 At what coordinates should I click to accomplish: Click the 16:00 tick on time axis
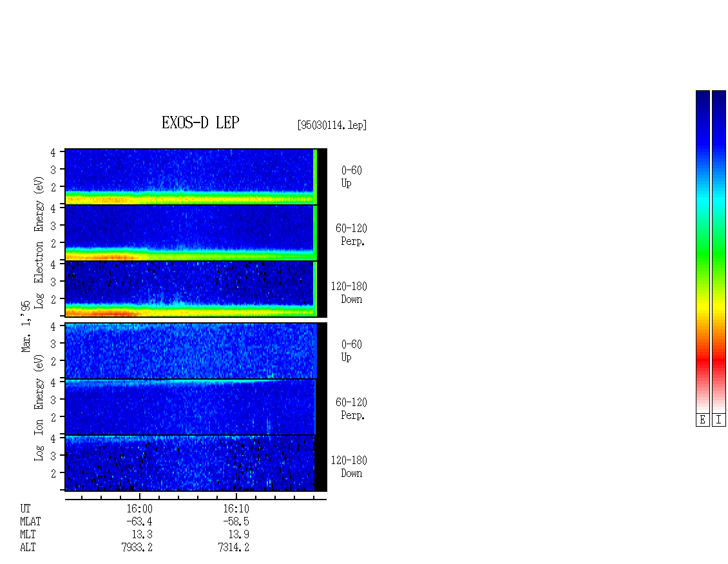[140, 497]
